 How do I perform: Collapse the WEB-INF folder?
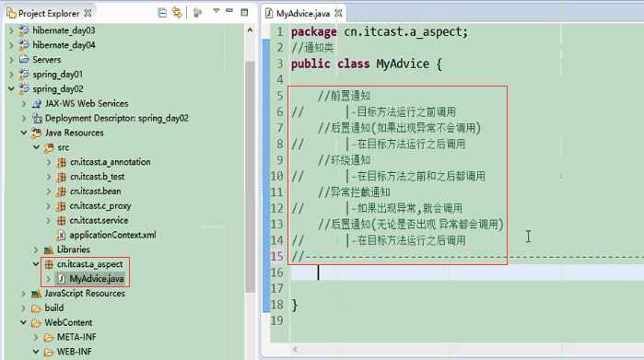(x=36, y=353)
